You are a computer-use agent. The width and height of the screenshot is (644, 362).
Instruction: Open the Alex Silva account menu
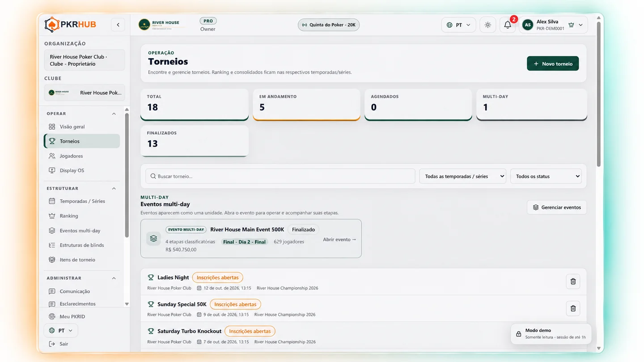coord(553,25)
